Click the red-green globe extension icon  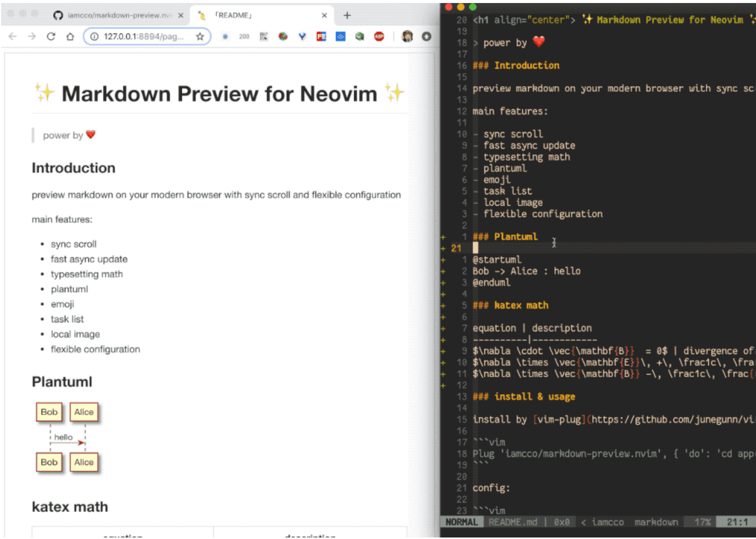(283, 36)
